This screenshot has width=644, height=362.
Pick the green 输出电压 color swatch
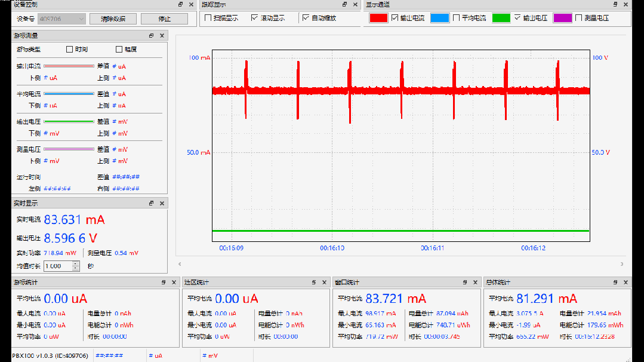501,18
